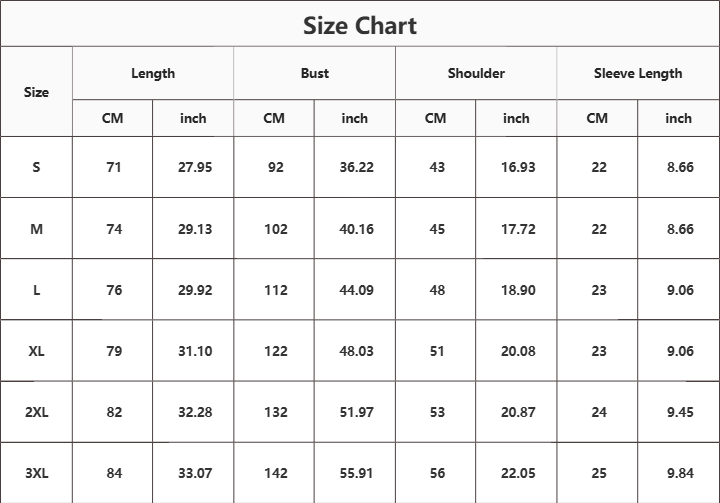Screen dimensions: 720x503
Task: Select the Size header cell
Action: point(36,92)
